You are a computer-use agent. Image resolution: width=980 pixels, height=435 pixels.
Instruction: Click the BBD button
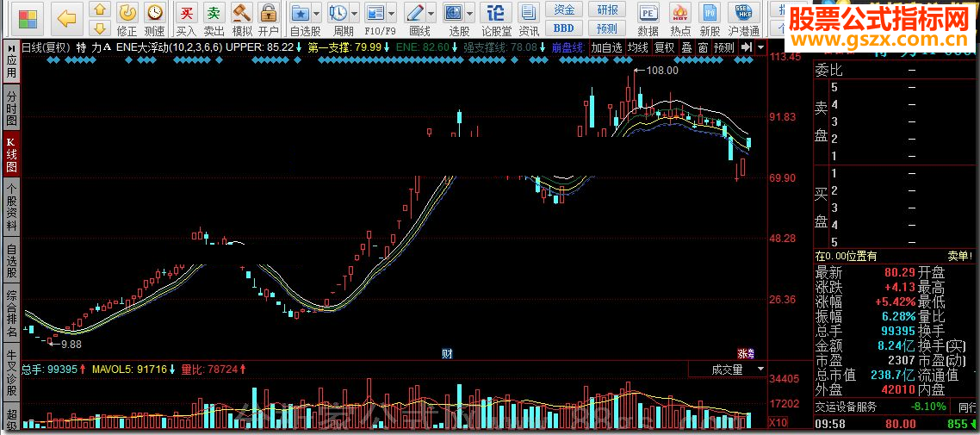click(564, 28)
